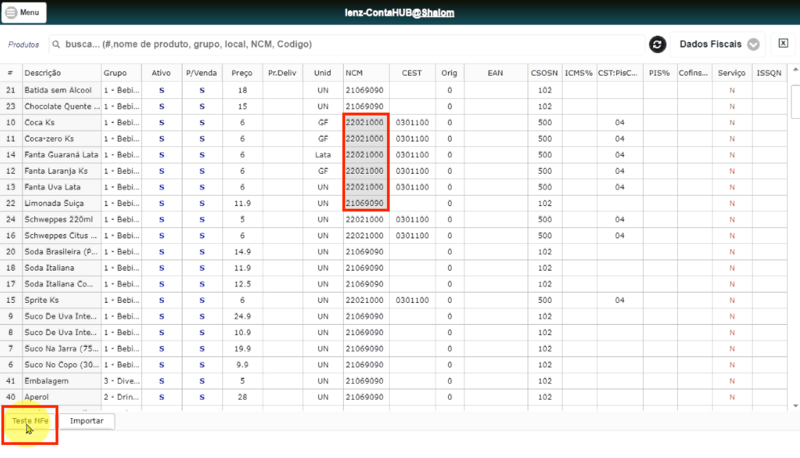Click the vertical scrollbar thumb

pyautogui.click(x=795, y=102)
